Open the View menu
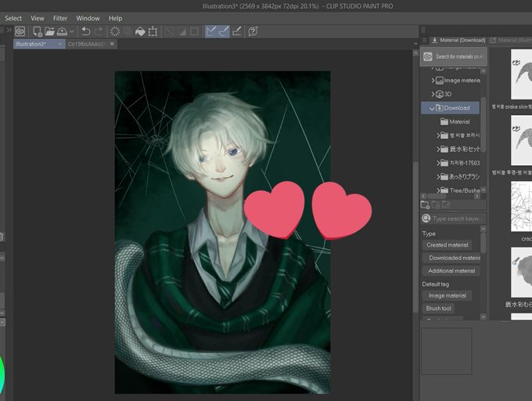The width and height of the screenshot is (532, 401). 38,18
